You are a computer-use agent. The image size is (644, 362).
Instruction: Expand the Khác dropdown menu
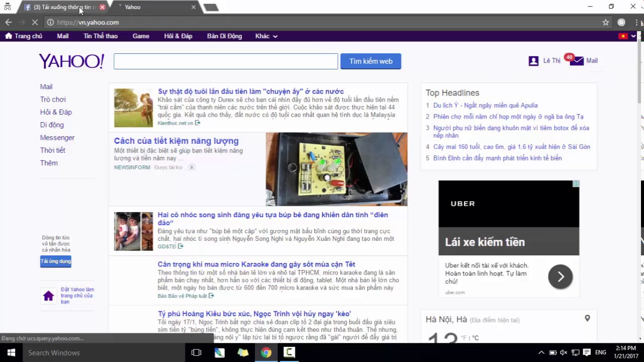click(266, 36)
